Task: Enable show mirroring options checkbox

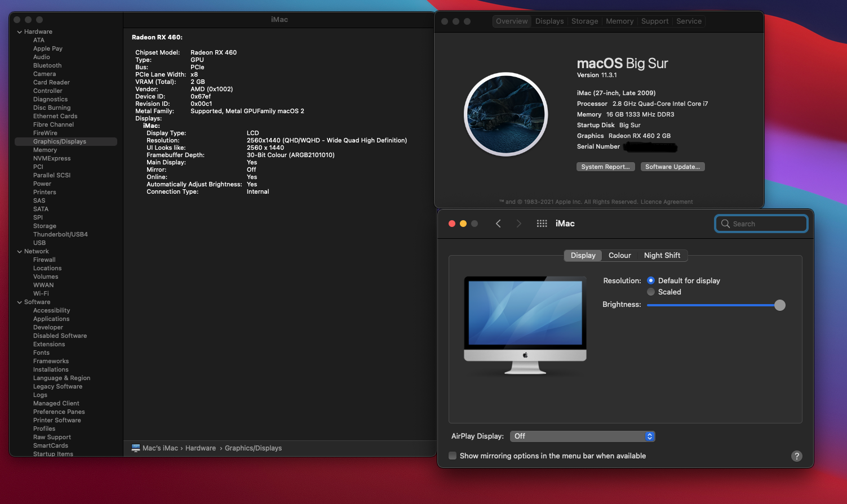Action: point(453,456)
